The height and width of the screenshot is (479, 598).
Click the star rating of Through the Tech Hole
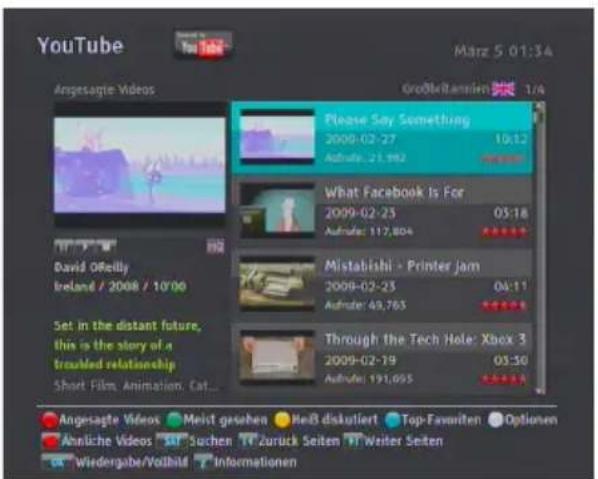pyautogui.click(x=504, y=379)
